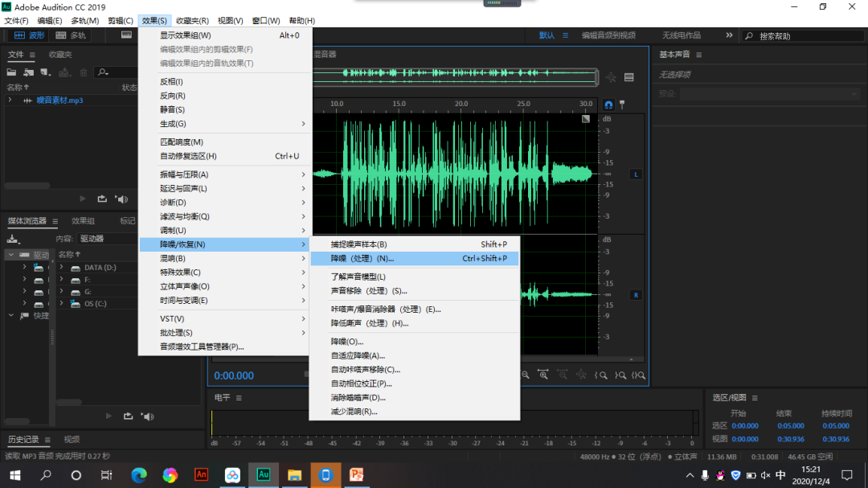Viewport: 868px width, 488px height.
Task: Open the 振幅与压限 submenu
Action: (226, 174)
